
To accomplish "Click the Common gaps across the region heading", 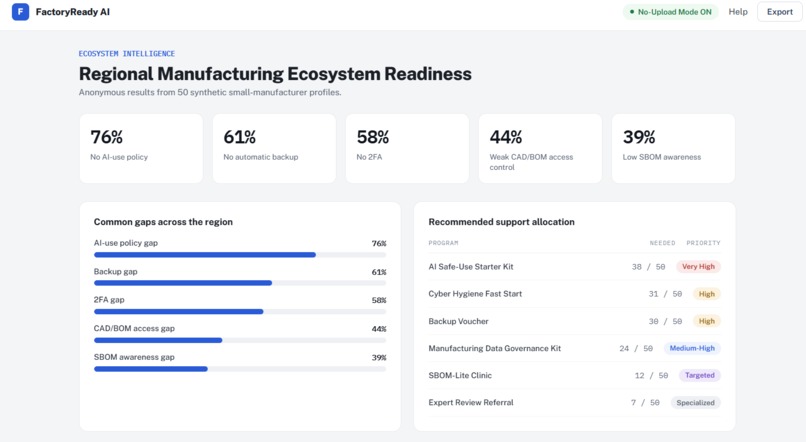I will pos(163,222).
